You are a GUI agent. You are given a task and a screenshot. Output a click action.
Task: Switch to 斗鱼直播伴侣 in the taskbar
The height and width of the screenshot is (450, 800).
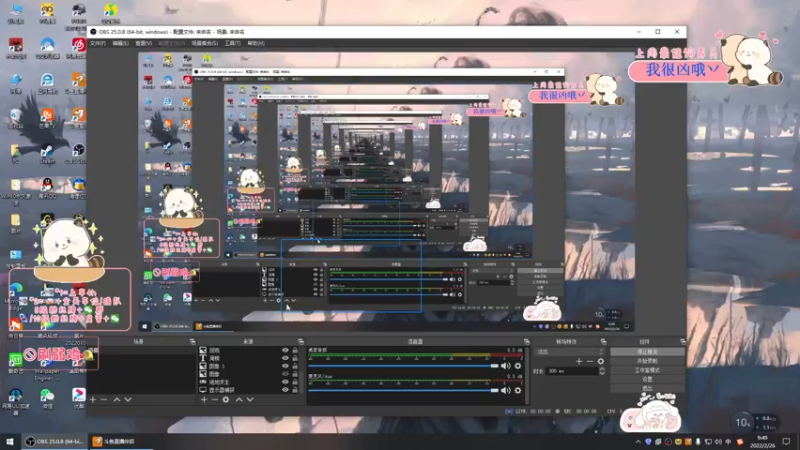pyautogui.click(x=120, y=441)
